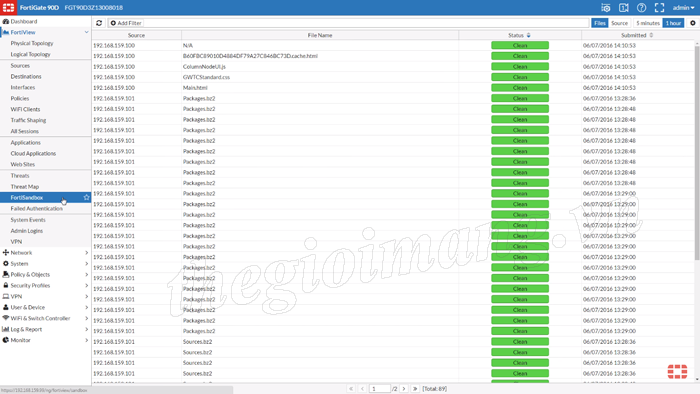Screen dimensions: 700x394
Task: Select the .cache.html file name row
Action: tap(250, 56)
